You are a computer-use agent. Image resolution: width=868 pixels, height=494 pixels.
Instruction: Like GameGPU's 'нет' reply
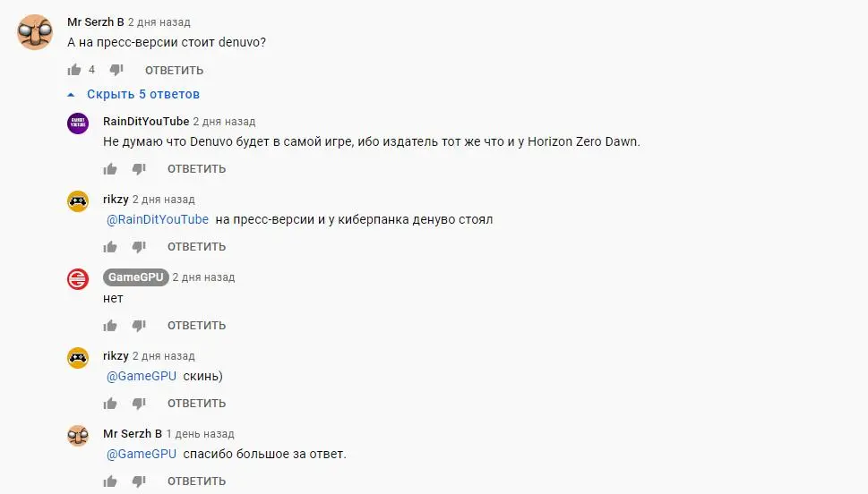tap(110, 325)
